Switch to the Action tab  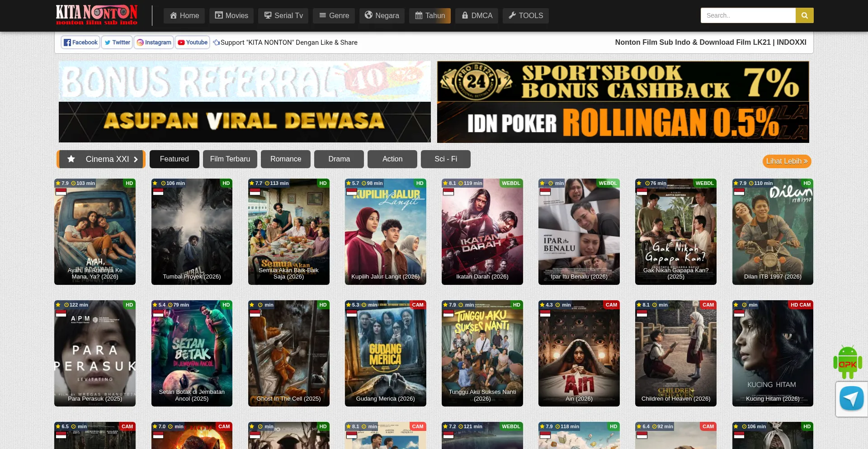point(392,159)
